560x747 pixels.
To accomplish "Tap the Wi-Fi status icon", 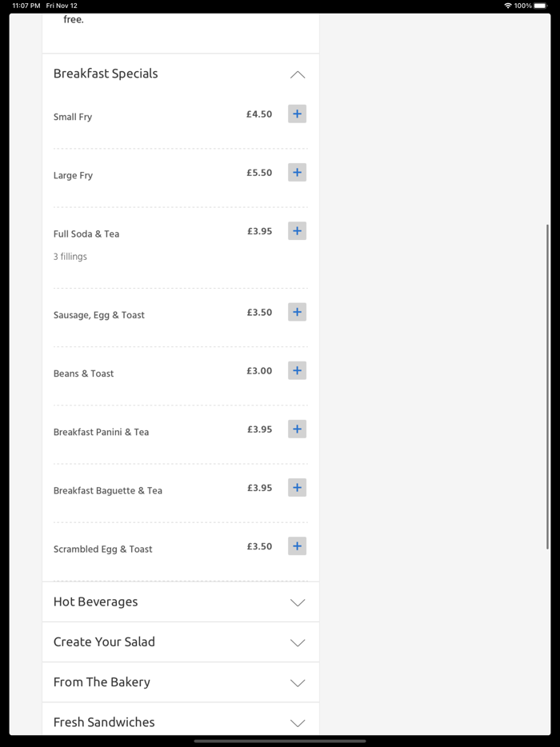I will [507, 6].
